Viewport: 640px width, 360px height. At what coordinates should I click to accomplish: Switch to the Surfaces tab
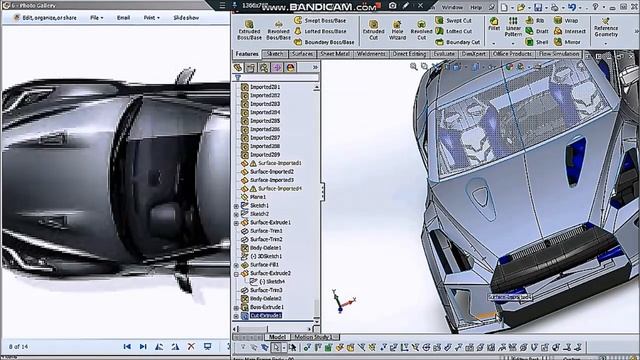coord(302,54)
